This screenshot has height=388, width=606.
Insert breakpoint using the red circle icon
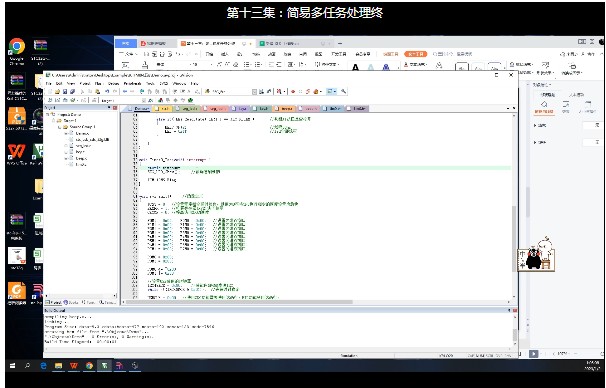[293, 92]
